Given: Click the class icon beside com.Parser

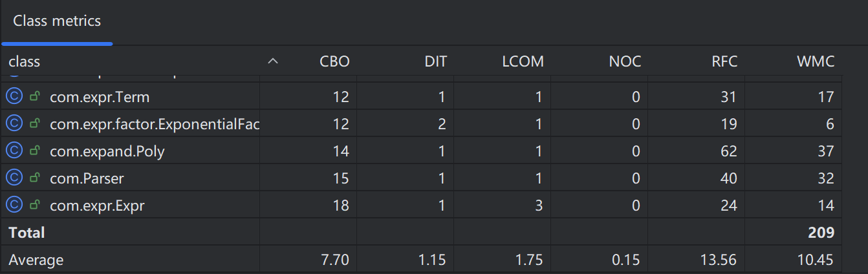Looking at the screenshot, I should (14, 178).
